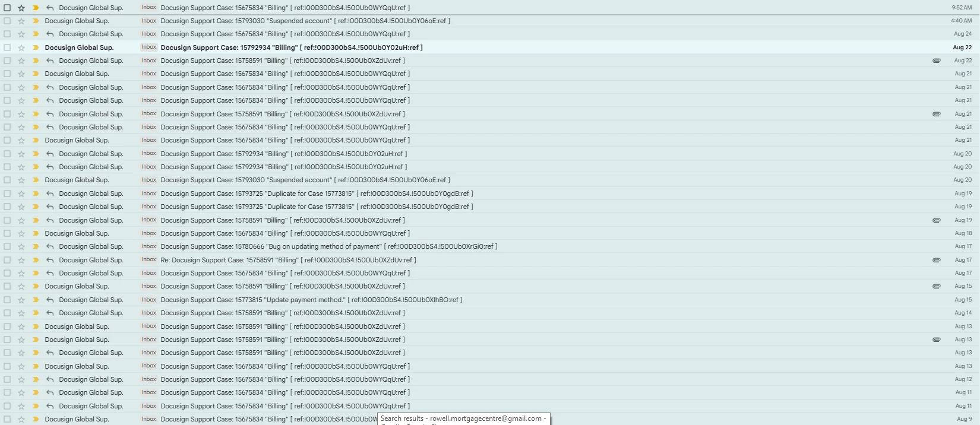Screen dimensions: 980x425
Task: Open Aug 20 Case 15793030 Suspended account subject
Action: tap(305, 180)
